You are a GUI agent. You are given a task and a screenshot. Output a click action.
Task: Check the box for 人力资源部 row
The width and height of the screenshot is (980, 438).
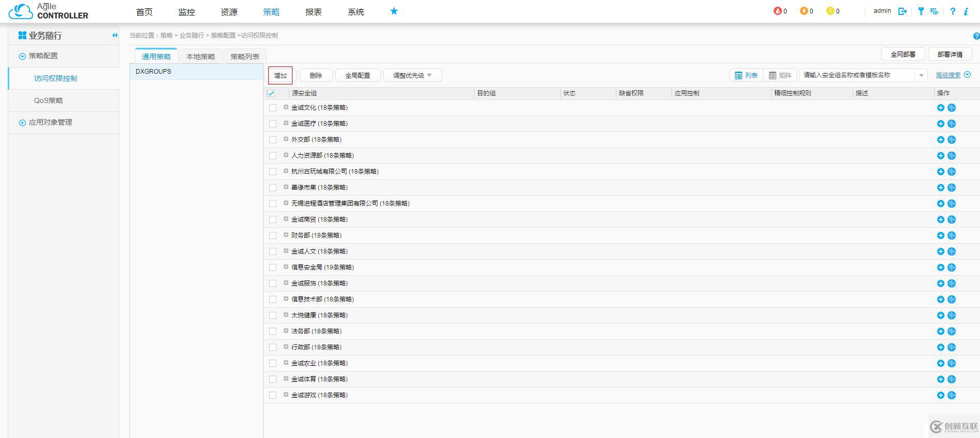(x=273, y=156)
